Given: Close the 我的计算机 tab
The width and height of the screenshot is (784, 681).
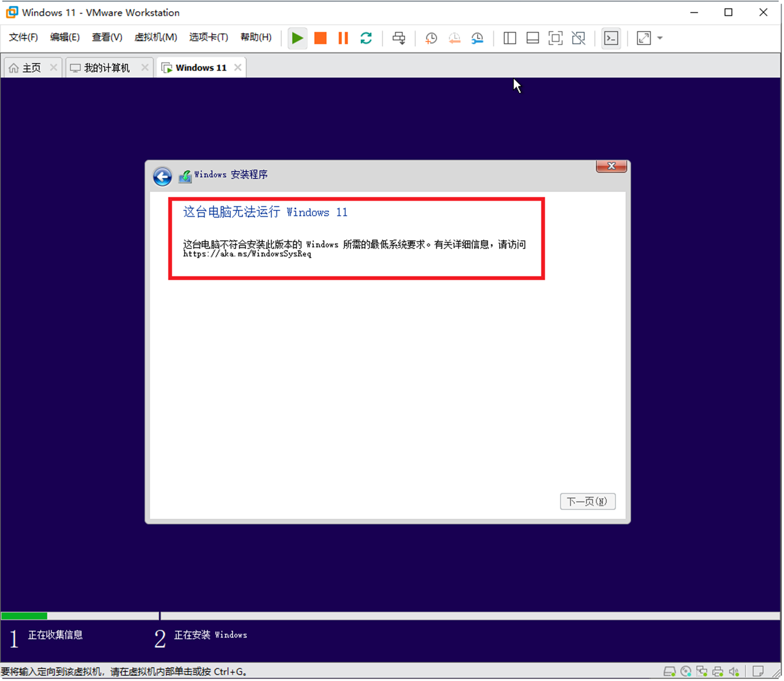Looking at the screenshot, I should pos(145,68).
